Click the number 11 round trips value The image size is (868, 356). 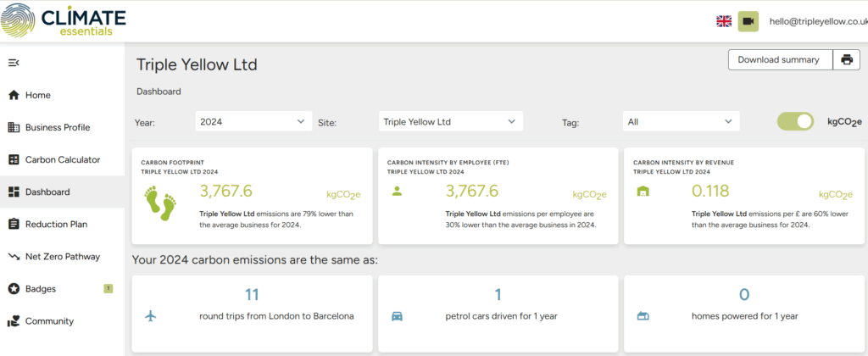(252, 294)
